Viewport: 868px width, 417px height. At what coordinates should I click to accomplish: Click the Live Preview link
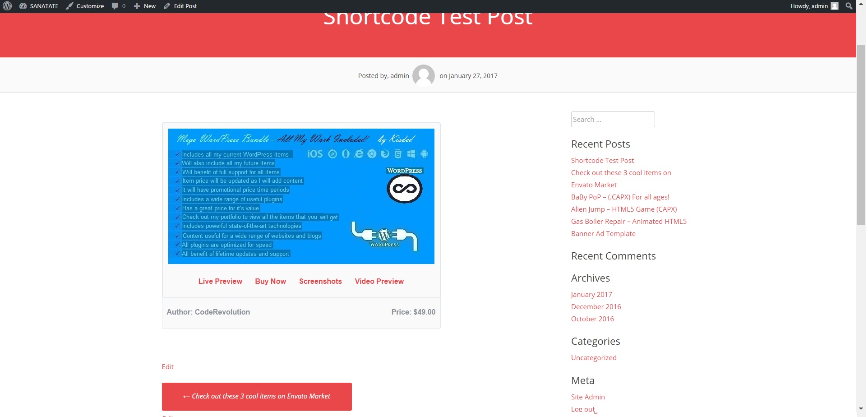click(220, 281)
